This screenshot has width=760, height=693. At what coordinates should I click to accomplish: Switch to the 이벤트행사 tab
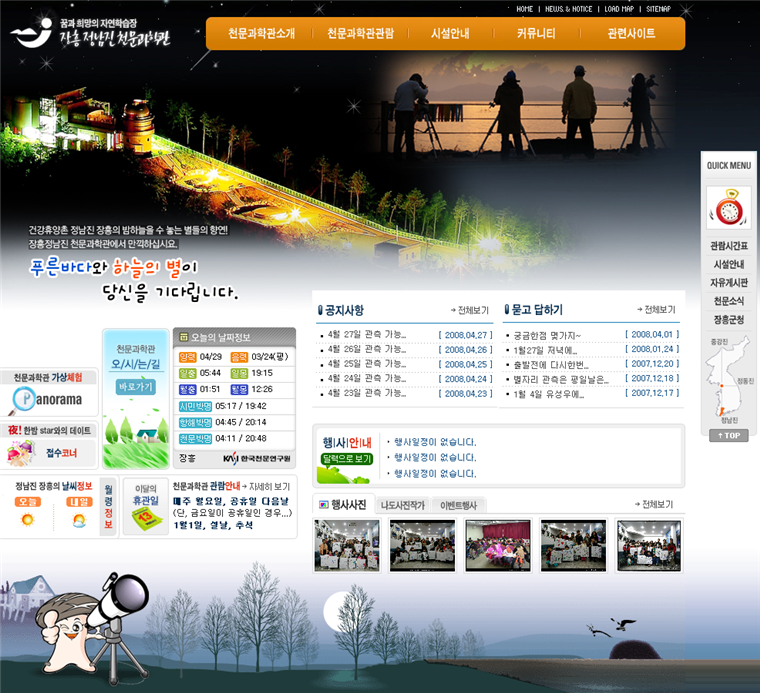point(460,505)
